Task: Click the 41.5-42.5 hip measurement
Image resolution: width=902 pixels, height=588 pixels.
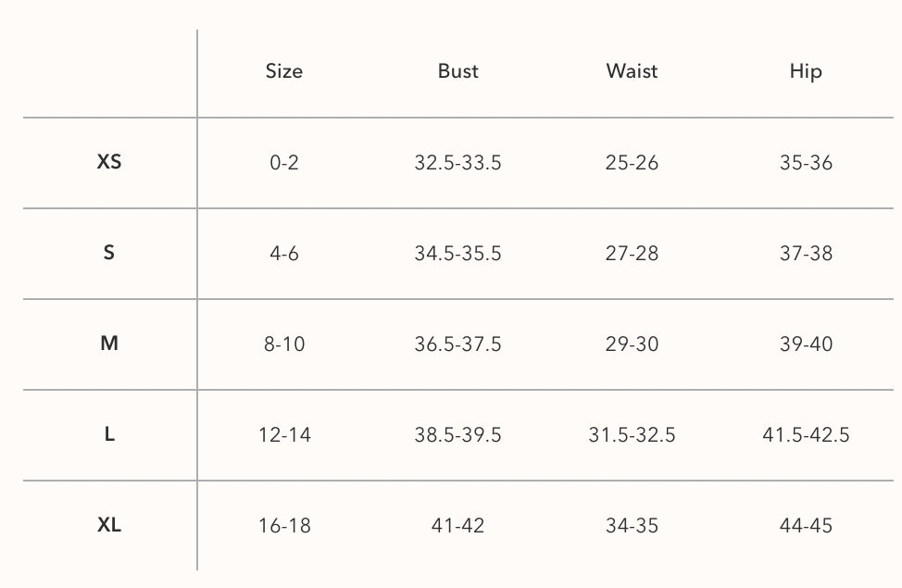Action: (806, 434)
